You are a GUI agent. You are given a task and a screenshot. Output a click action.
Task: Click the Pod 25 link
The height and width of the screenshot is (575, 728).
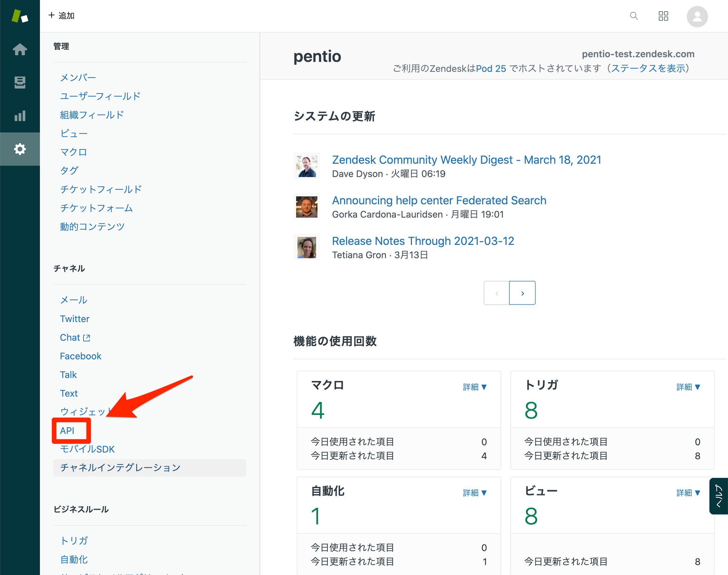pos(491,68)
